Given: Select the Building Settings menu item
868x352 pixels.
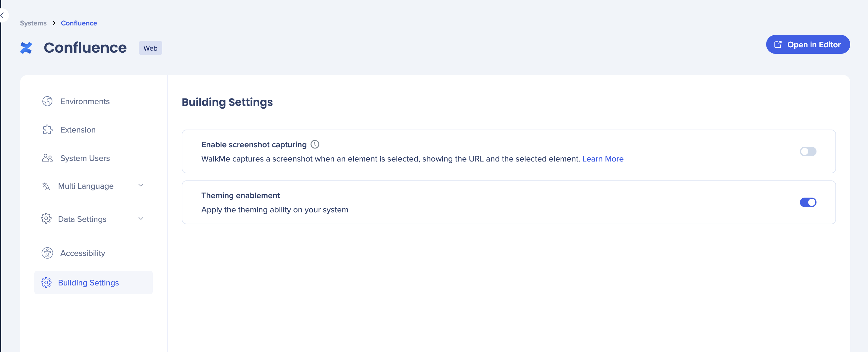Looking at the screenshot, I should tap(93, 282).
